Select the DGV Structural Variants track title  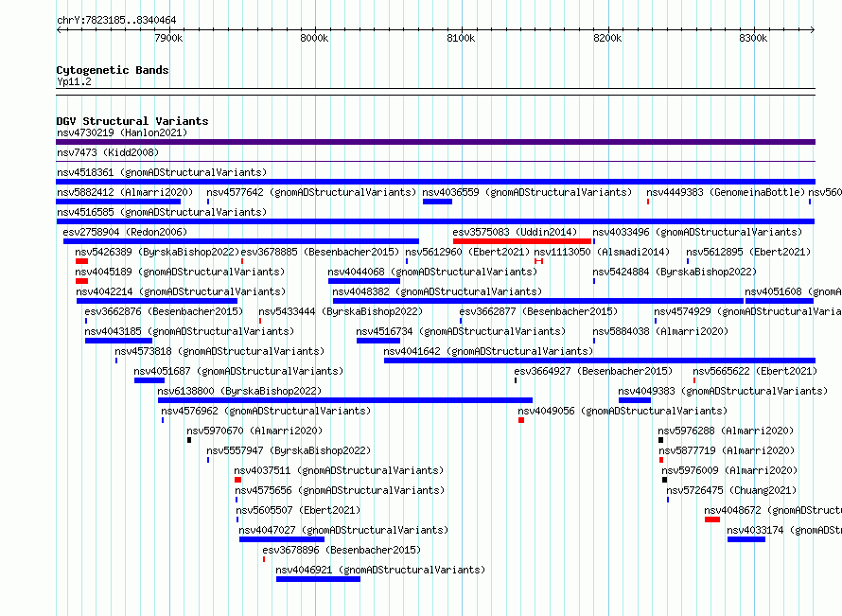click(132, 121)
